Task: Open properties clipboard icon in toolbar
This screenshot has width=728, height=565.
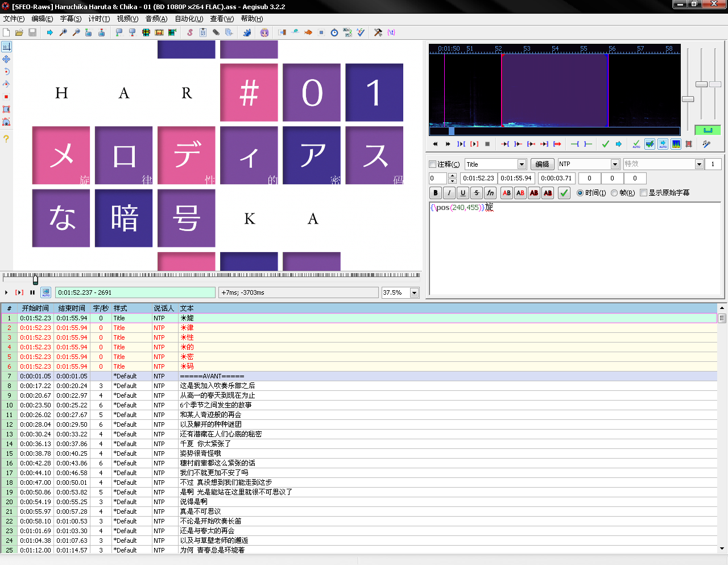Action: point(203,32)
